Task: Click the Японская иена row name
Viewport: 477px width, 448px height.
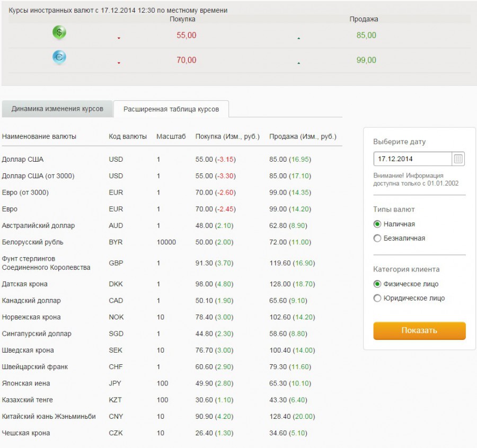Action: click(26, 383)
